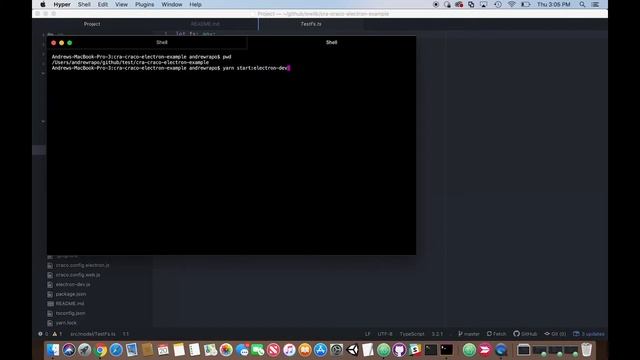Click the UTF-8 encoding selector
This screenshot has width=640, height=360.
(x=385, y=334)
